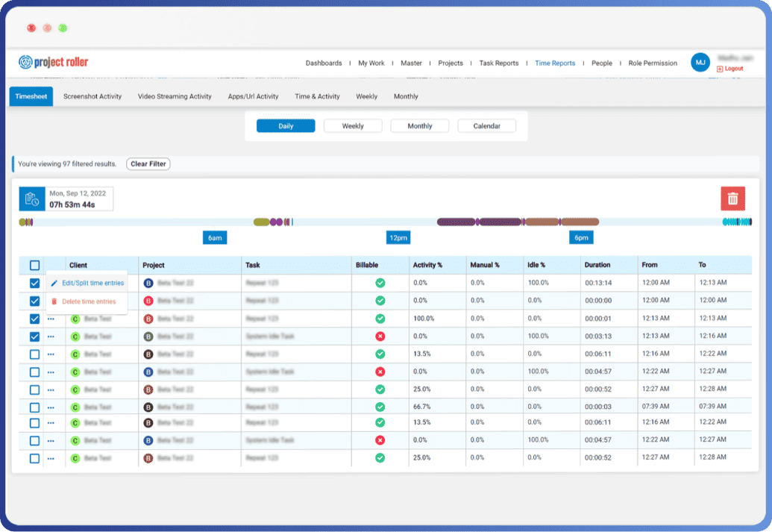This screenshot has height=532, width=772.
Task: Click the 12pm timeline marker
Action: 398,238
